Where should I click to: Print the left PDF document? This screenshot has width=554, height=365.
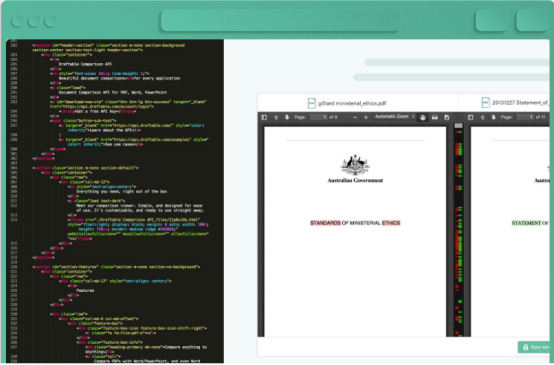(x=435, y=118)
